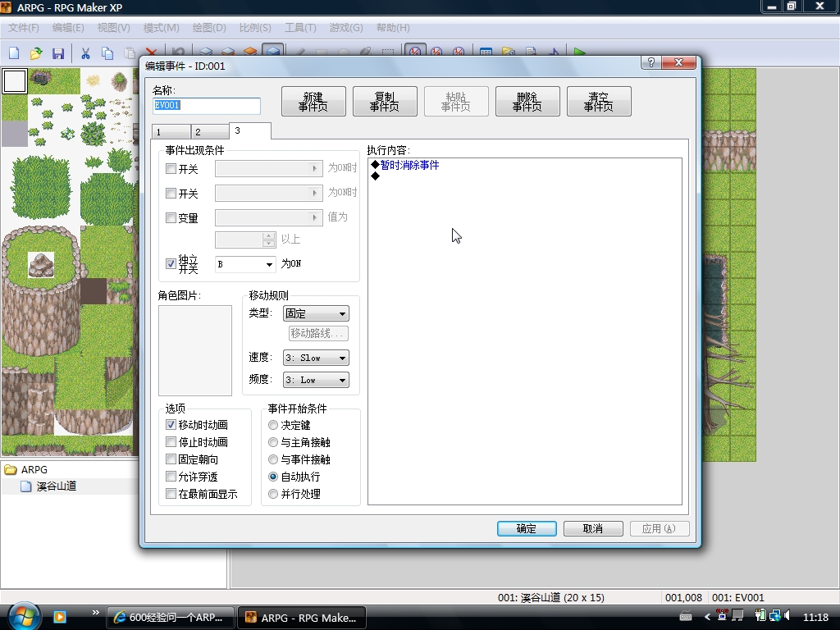Click the Copy icon in toolbar

pos(107,52)
